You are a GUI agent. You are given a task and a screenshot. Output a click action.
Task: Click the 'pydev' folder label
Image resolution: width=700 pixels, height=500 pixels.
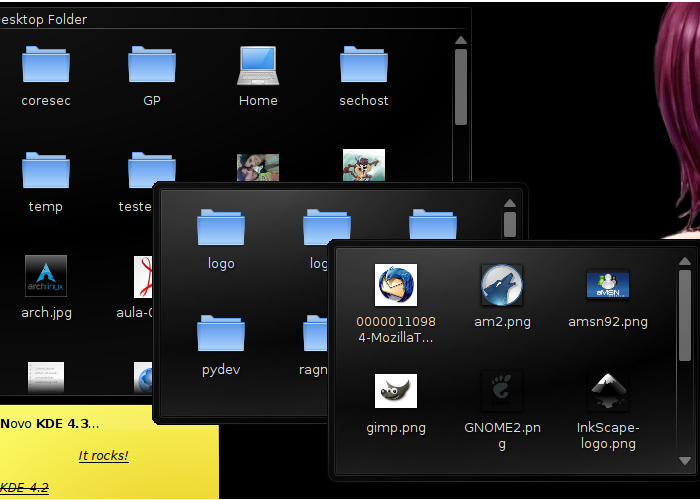pyautogui.click(x=221, y=370)
